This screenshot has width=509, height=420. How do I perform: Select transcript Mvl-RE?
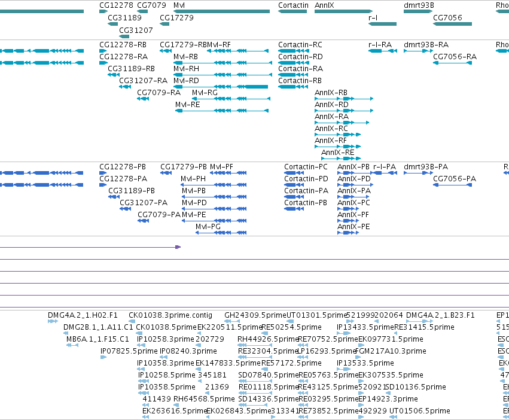pos(222,111)
